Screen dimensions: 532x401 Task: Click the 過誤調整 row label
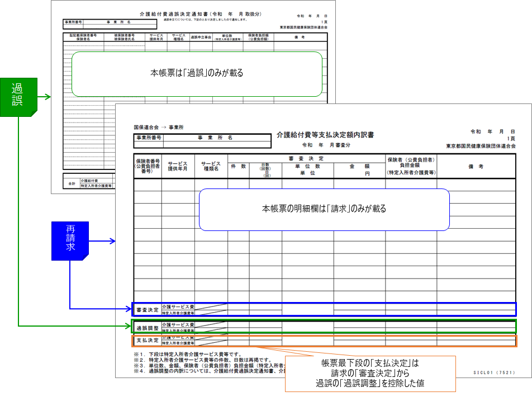point(148,328)
